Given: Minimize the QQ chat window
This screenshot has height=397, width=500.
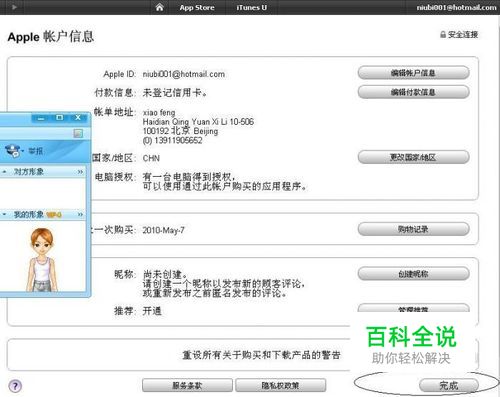Looking at the screenshot, I should (x=41, y=118).
